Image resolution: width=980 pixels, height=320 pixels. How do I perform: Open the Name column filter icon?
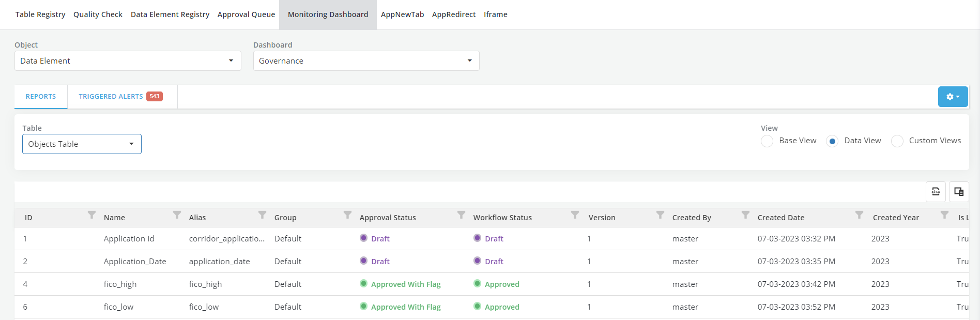[x=177, y=215]
